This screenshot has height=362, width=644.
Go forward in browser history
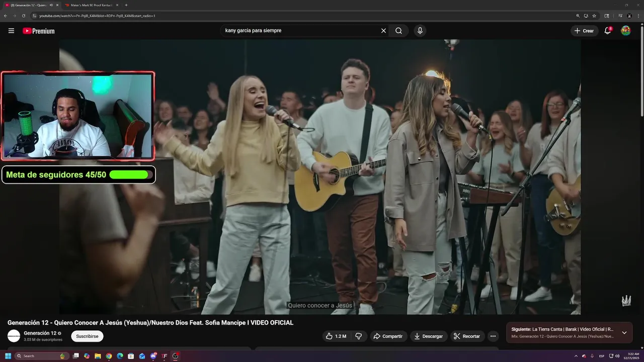[14, 16]
